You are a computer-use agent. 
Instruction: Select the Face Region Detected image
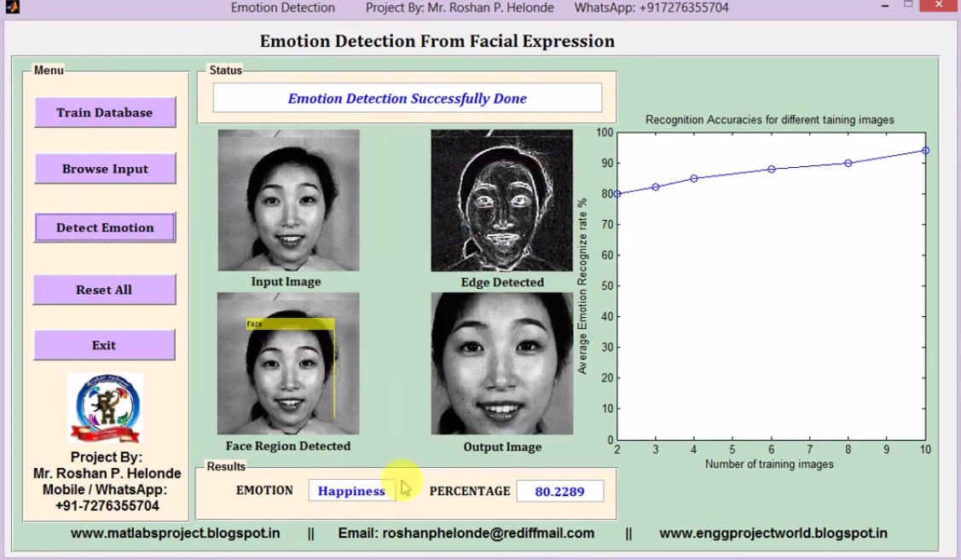(x=288, y=363)
